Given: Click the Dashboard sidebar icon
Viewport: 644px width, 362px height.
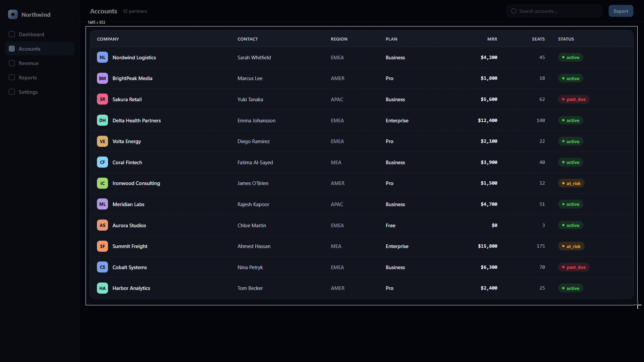Looking at the screenshot, I should coord(12,34).
